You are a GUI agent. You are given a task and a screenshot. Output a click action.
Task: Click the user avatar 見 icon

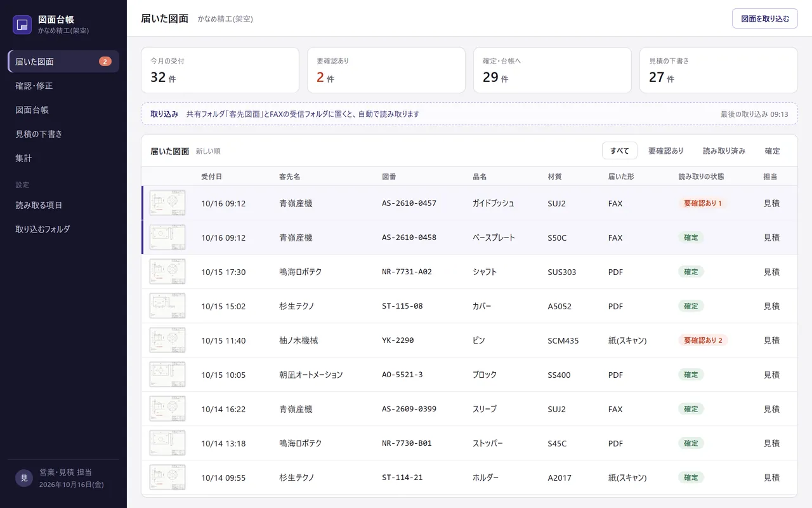pyautogui.click(x=24, y=478)
